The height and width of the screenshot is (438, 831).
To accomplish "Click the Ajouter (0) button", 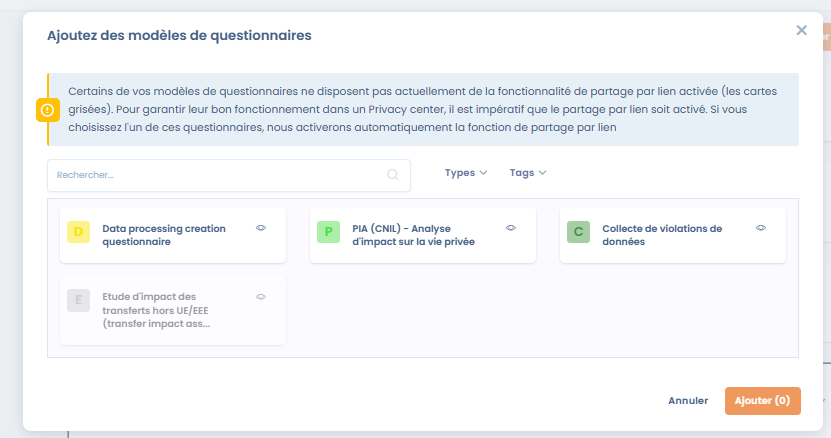I will [762, 401].
